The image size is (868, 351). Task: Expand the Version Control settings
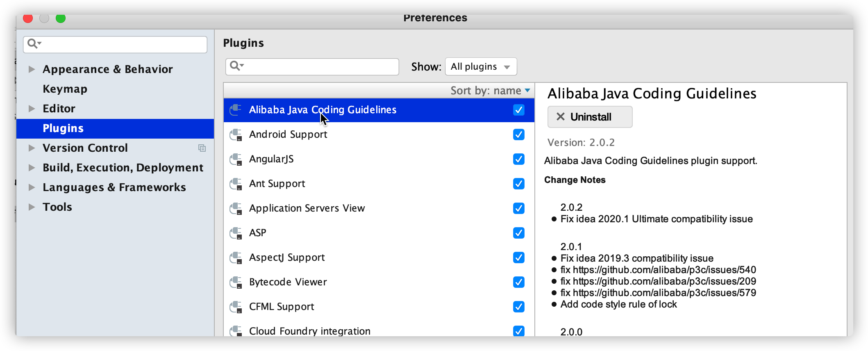tap(32, 148)
